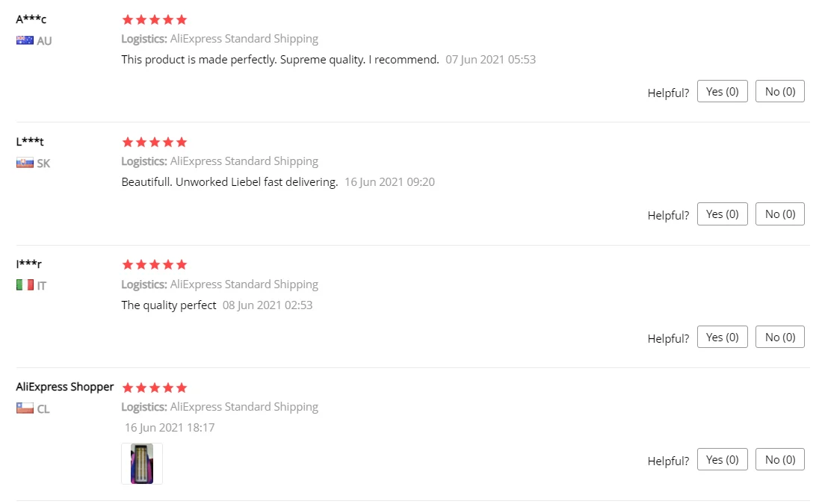Click the star rating on I***r's review
The image size is (822, 504).
point(154,264)
